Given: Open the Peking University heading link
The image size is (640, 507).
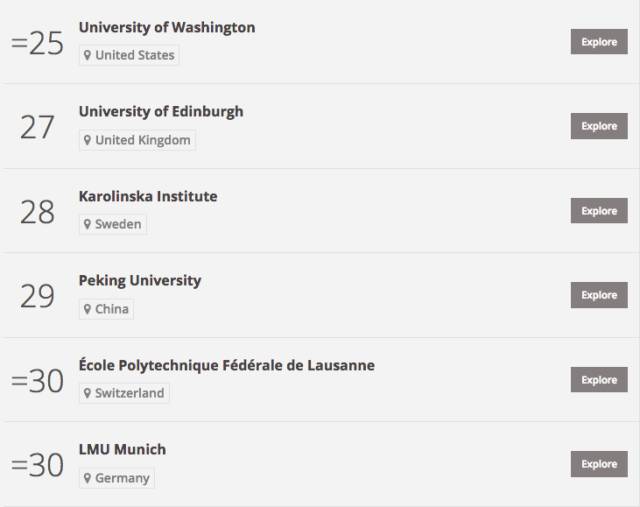Looking at the screenshot, I should click(140, 281).
